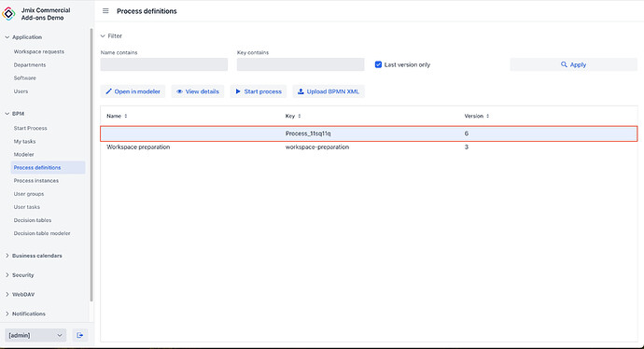The image size is (644, 349).
Task: Click View details button
Action: point(198,91)
